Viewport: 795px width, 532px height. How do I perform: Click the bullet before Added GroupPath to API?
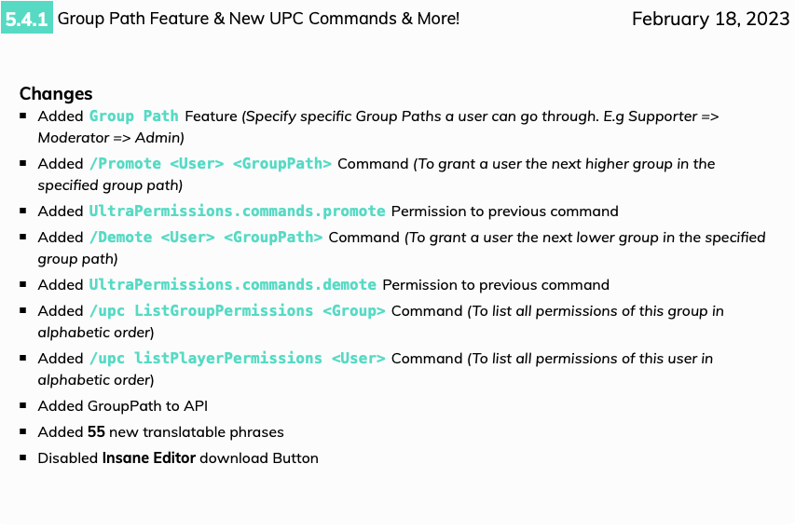coord(22,405)
